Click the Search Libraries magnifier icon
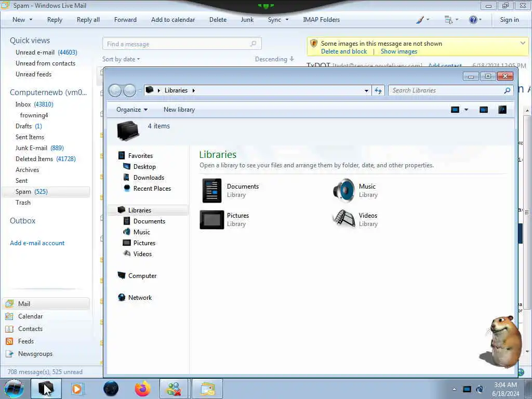 click(507, 90)
